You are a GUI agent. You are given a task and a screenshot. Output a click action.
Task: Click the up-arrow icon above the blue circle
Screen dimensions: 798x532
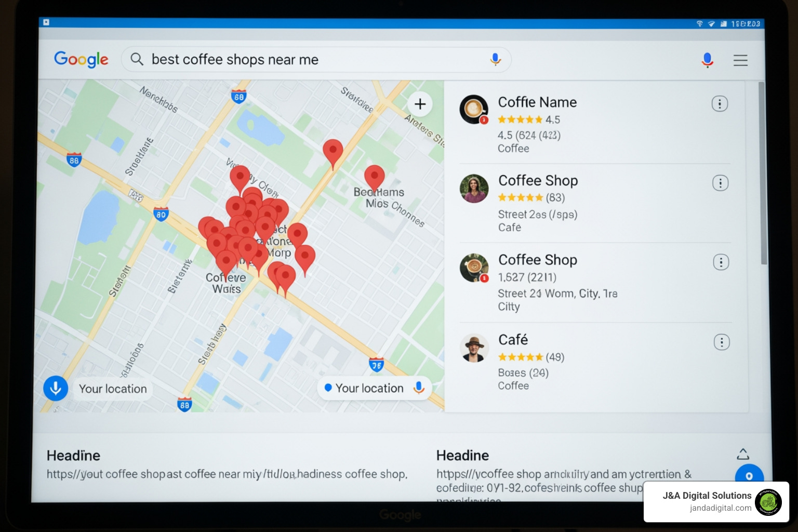pyautogui.click(x=743, y=454)
